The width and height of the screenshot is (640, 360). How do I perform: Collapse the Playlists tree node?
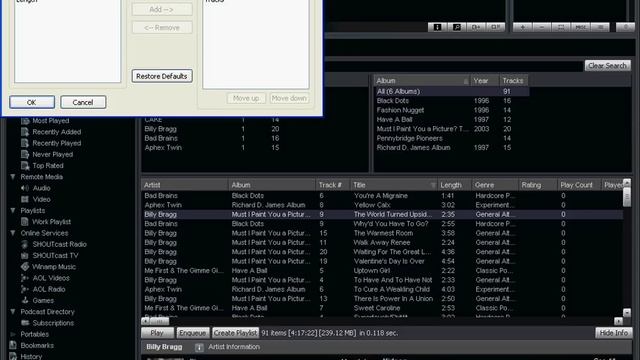click(x=13, y=211)
